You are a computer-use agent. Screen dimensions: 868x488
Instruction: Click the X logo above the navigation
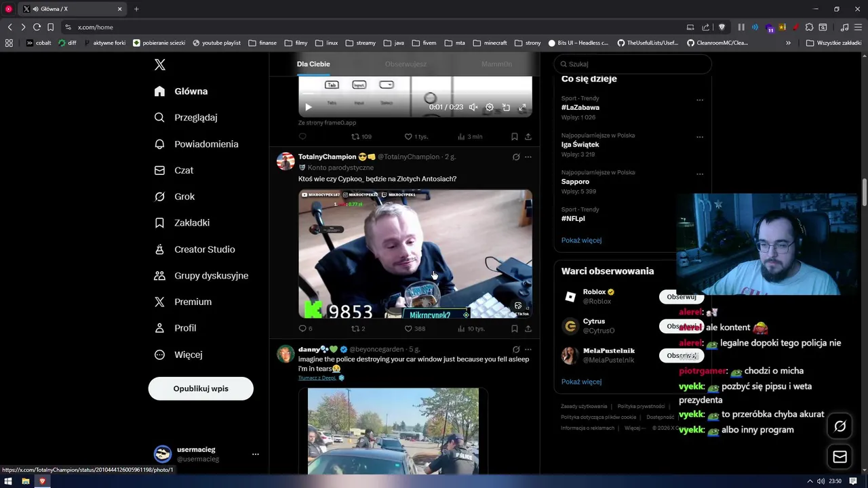160,65
